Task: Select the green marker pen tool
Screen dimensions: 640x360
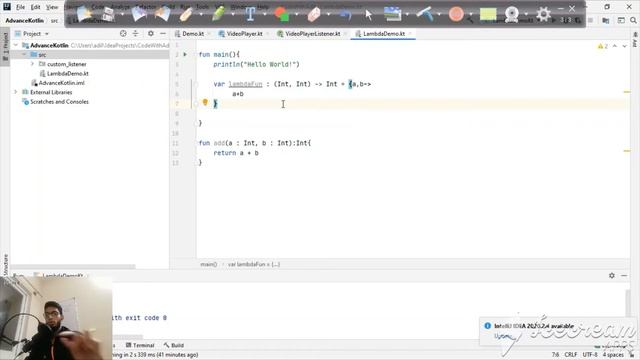Action: pos(218,14)
